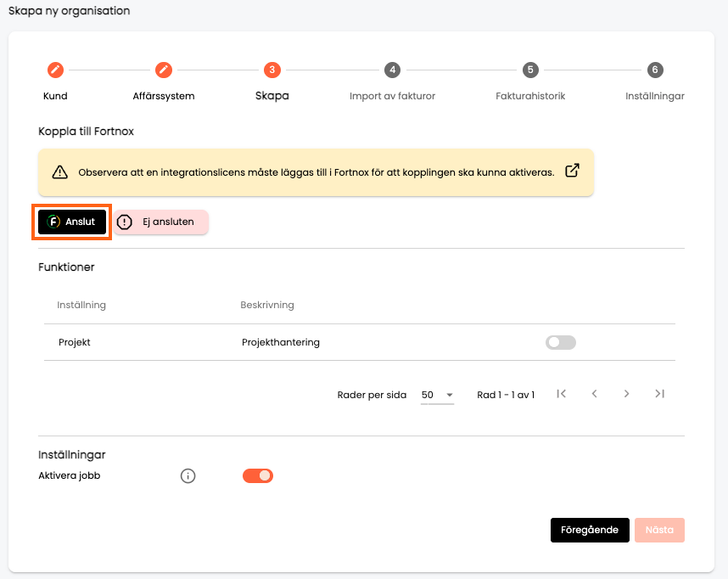Click the Aktivera jobb label
Image resolution: width=728 pixels, height=579 pixels.
70,475
